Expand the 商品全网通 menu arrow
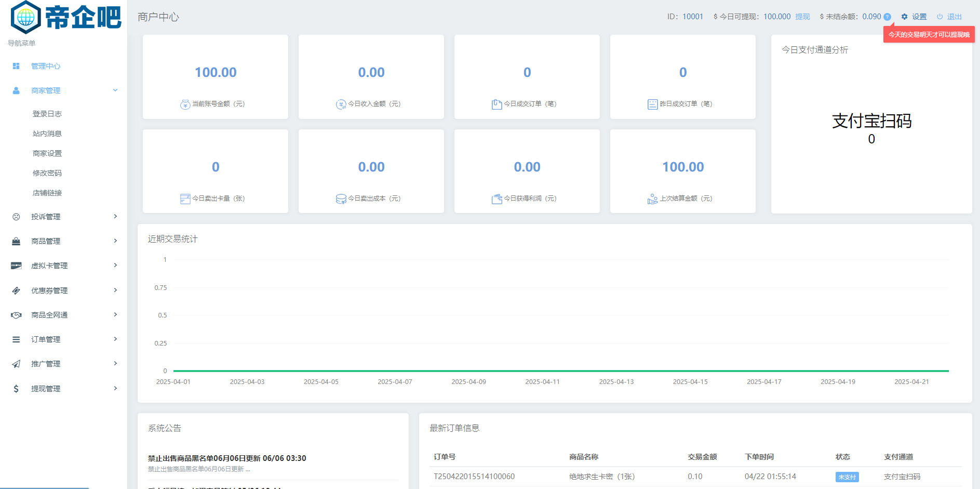The image size is (980, 489). pyautogui.click(x=115, y=315)
